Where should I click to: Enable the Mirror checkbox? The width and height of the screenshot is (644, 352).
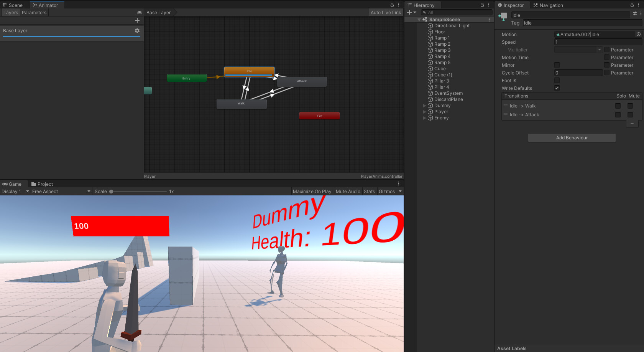pos(557,65)
